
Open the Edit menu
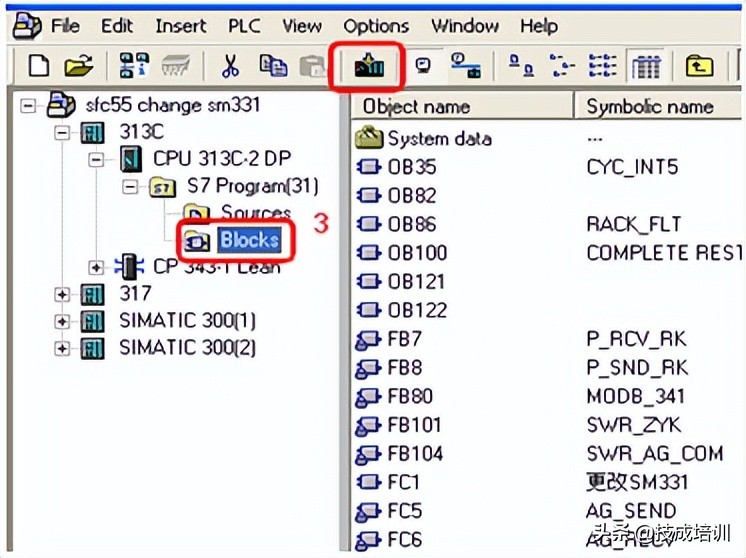pos(117,26)
